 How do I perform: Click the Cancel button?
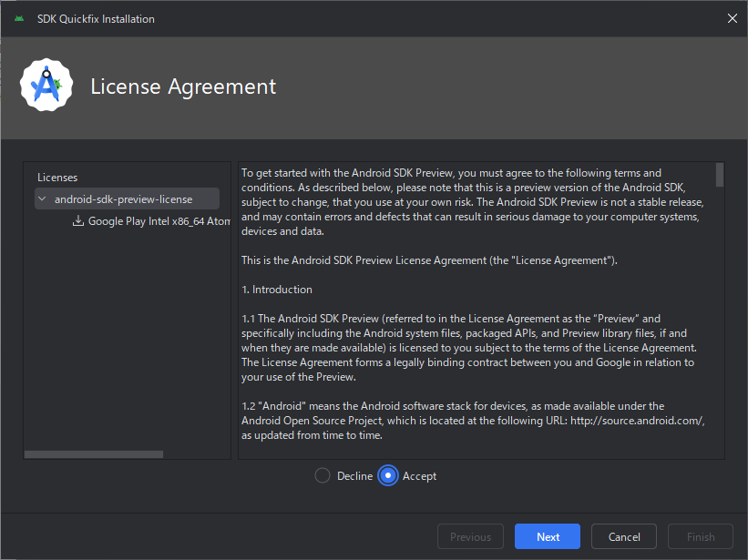624,536
